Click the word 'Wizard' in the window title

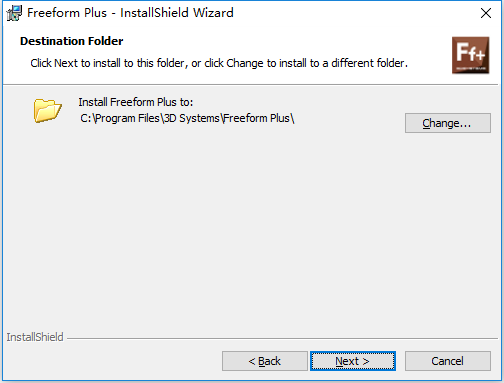213,13
